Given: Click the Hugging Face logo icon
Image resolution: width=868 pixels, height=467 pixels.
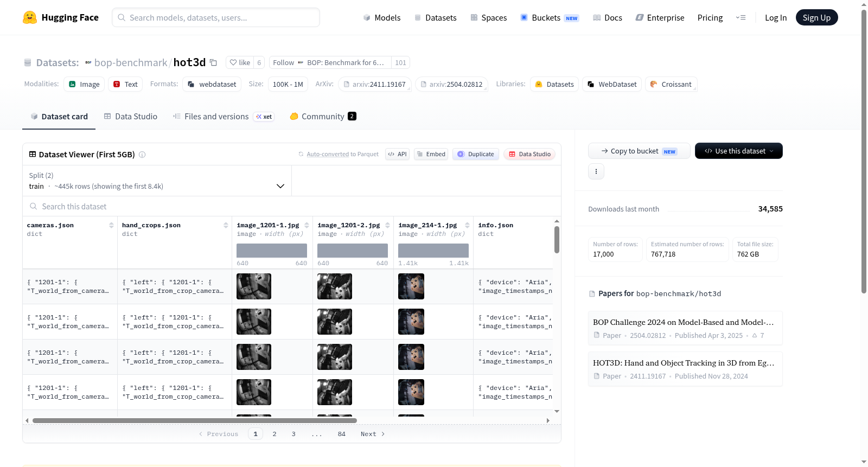Looking at the screenshot, I should tap(30, 17).
